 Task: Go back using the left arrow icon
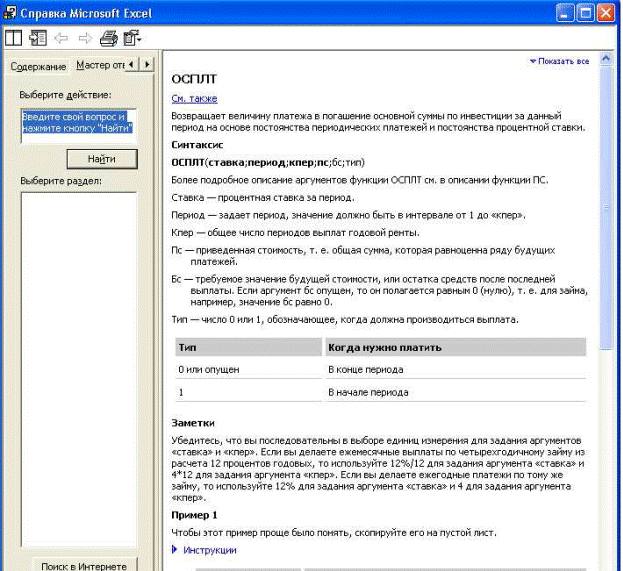click(61, 38)
